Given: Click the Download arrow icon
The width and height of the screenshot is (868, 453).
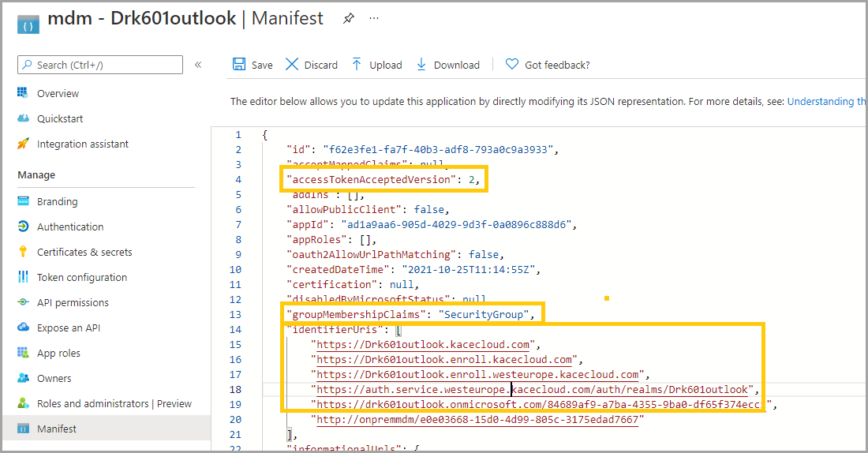Looking at the screenshot, I should 421,65.
